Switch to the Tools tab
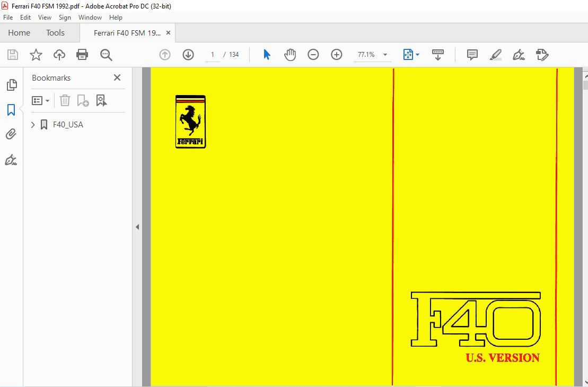Image resolution: width=588 pixels, height=387 pixels. point(55,33)
